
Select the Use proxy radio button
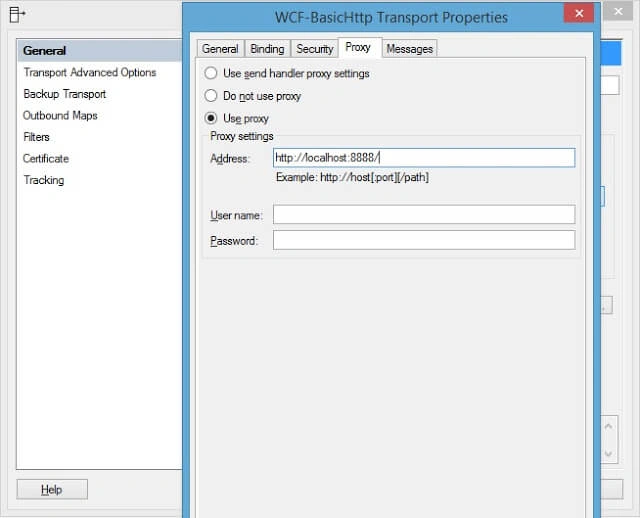tap(237, 118)
